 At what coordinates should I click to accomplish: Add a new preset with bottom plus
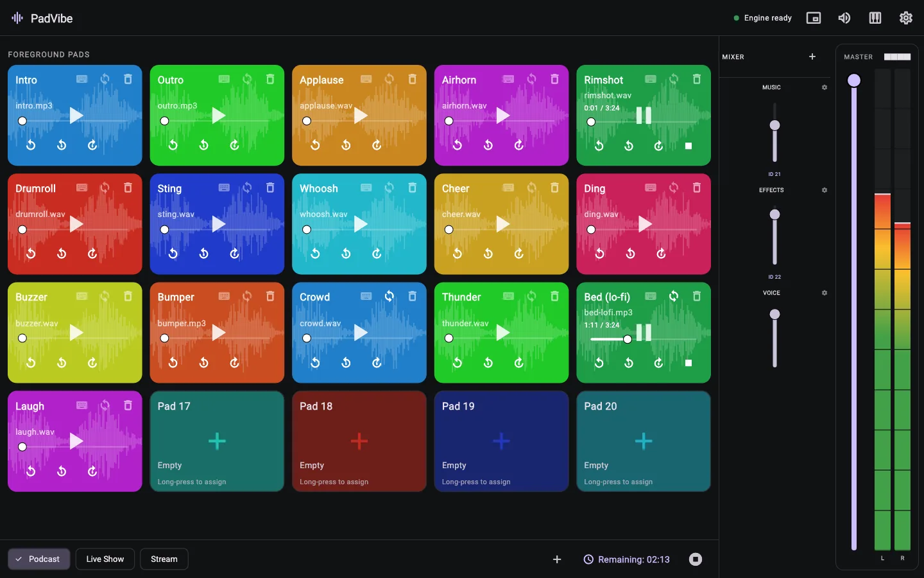(x=557, y=559)
